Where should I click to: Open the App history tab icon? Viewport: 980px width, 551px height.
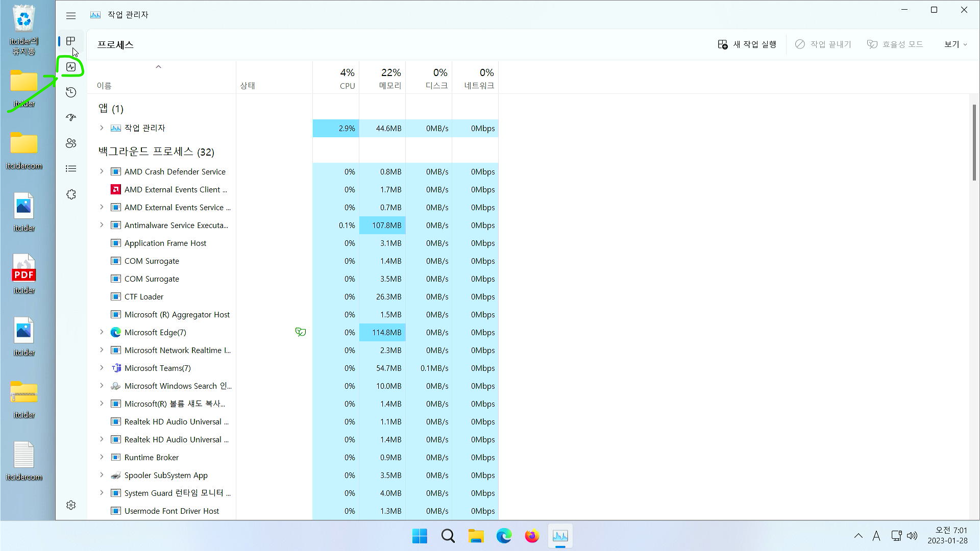coord(71,92)
